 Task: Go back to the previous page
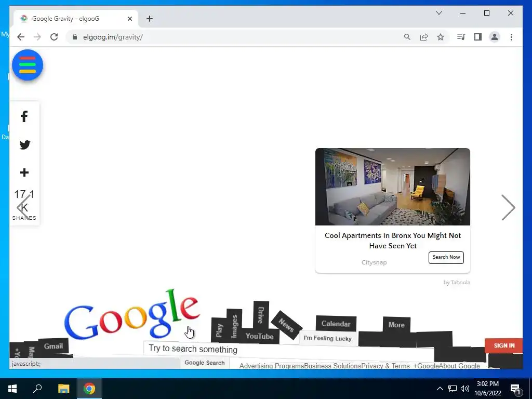pos(21,37)
